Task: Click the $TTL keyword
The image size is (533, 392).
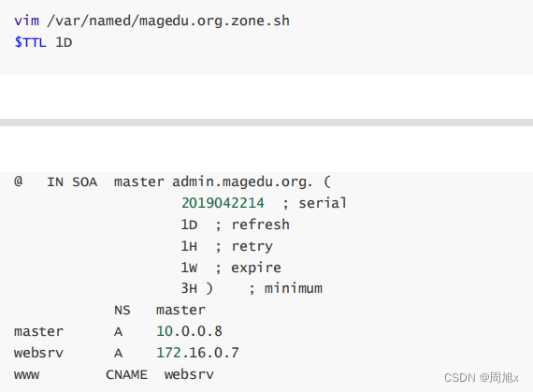Action: click(x=30, y=42)
